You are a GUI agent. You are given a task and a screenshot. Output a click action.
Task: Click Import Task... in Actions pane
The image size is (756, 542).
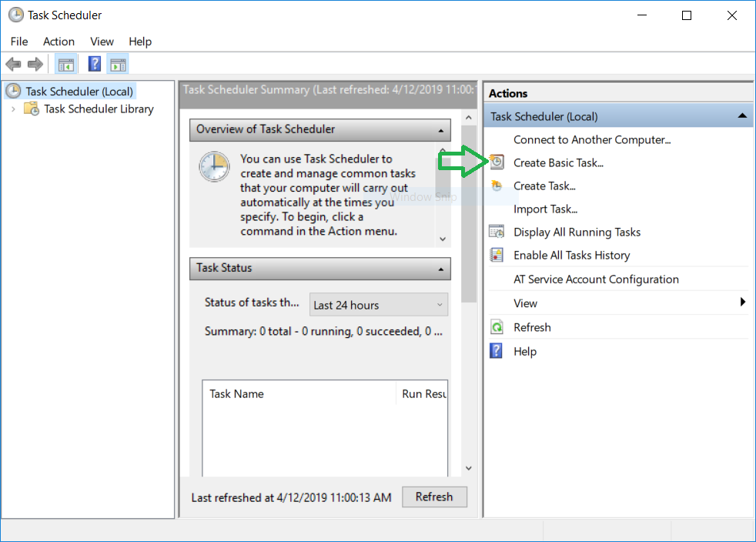(x=545, y=209)
